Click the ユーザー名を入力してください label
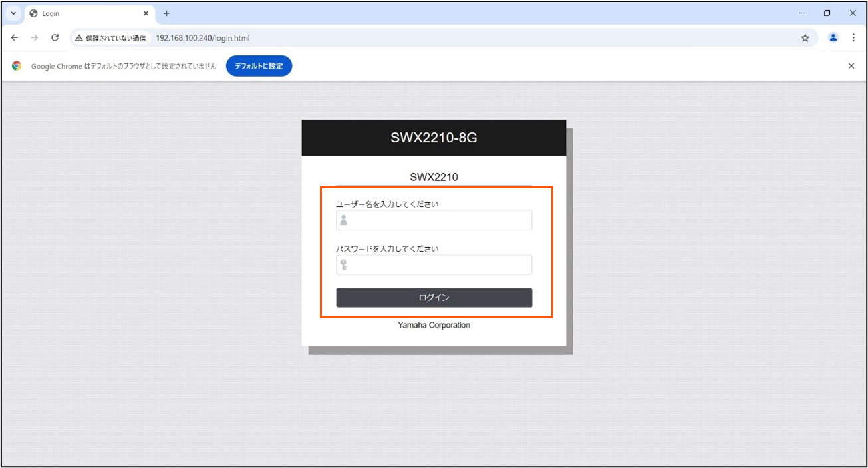 pyautogui.click(x=387, y=204)
